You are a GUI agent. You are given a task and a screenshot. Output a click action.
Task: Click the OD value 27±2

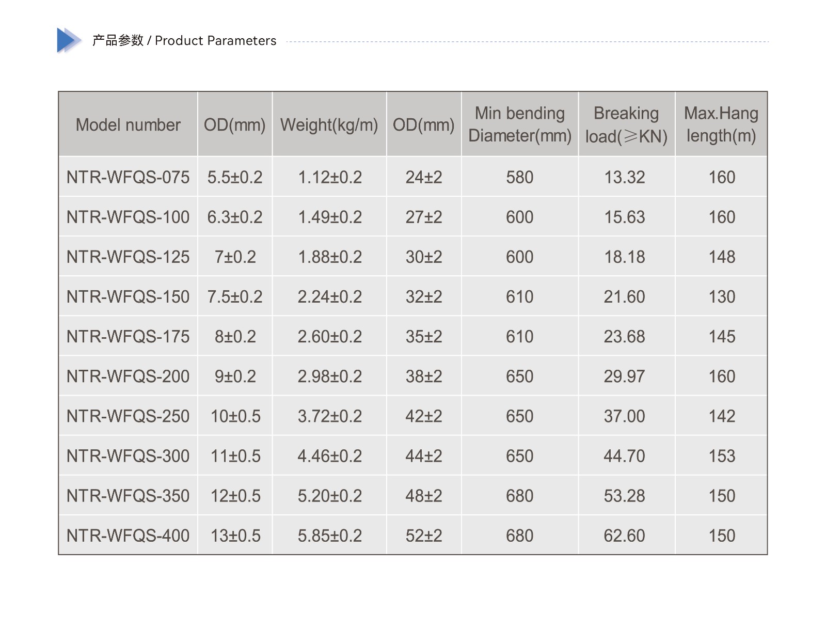(x=424, y=217)
